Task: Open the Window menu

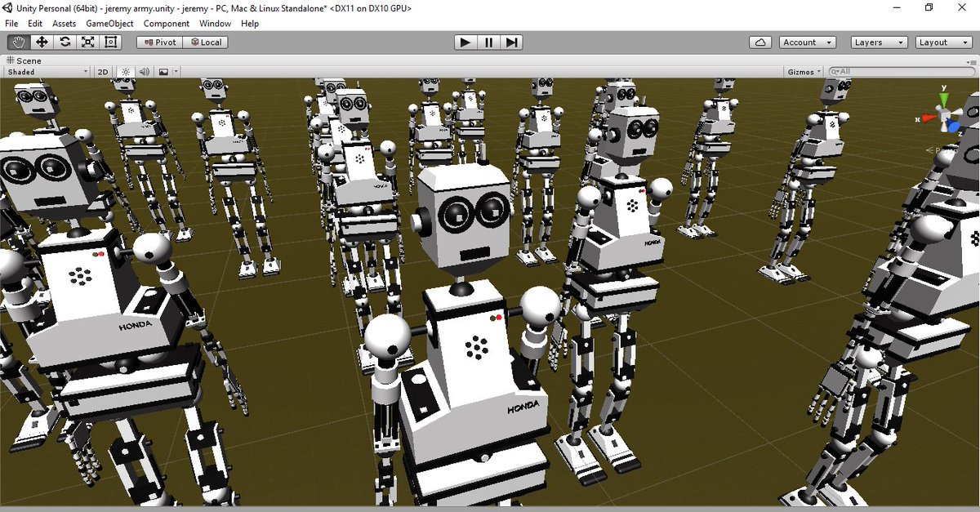Action: point(215,24)
